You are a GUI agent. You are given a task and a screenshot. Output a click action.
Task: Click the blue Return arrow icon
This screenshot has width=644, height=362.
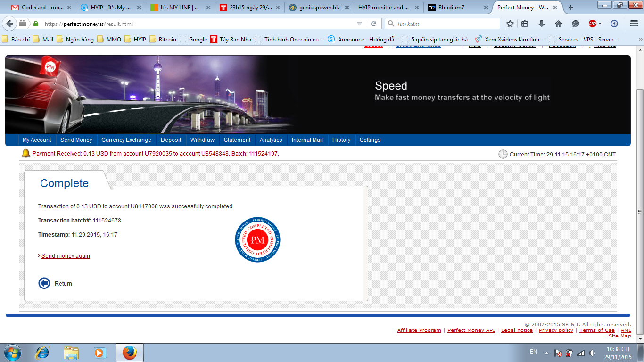44,283
